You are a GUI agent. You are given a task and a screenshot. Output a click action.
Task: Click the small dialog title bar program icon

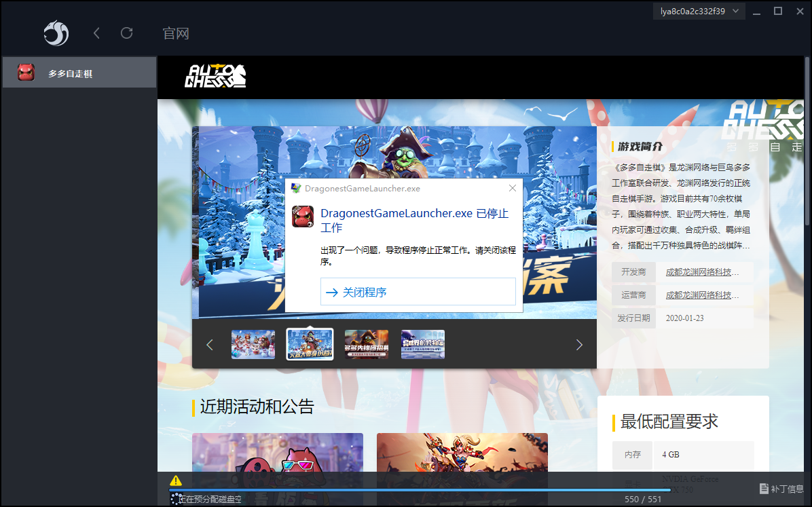pyautogui.click(x=296, y=189)
